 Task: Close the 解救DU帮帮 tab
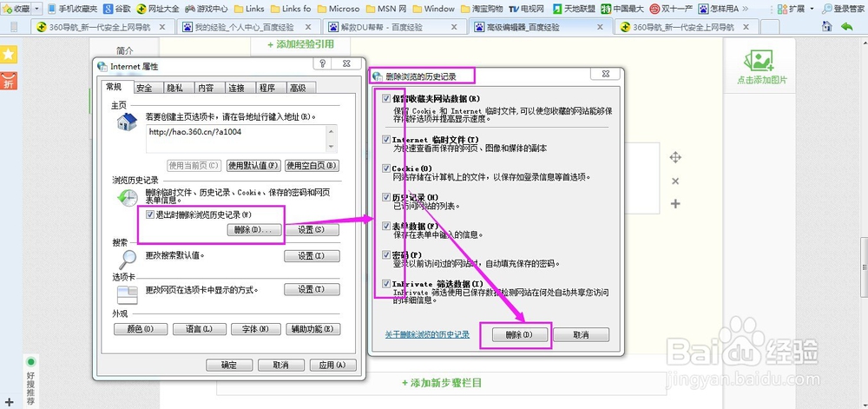(454, 27)
